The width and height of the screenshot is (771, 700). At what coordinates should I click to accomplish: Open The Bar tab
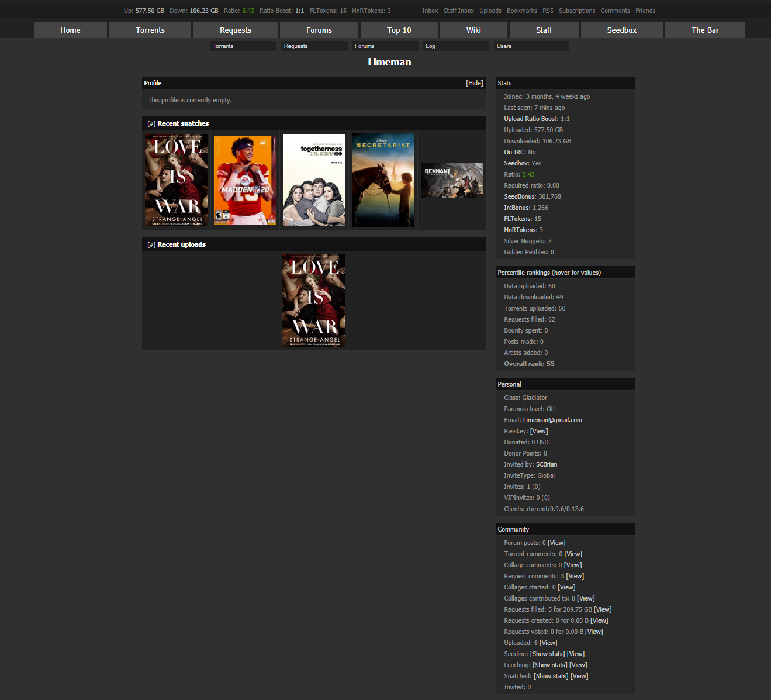705,30
